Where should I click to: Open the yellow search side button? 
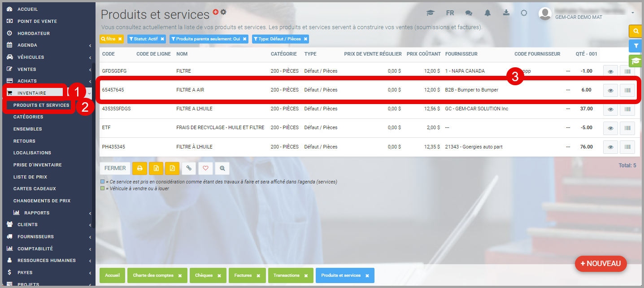[636, 31]
